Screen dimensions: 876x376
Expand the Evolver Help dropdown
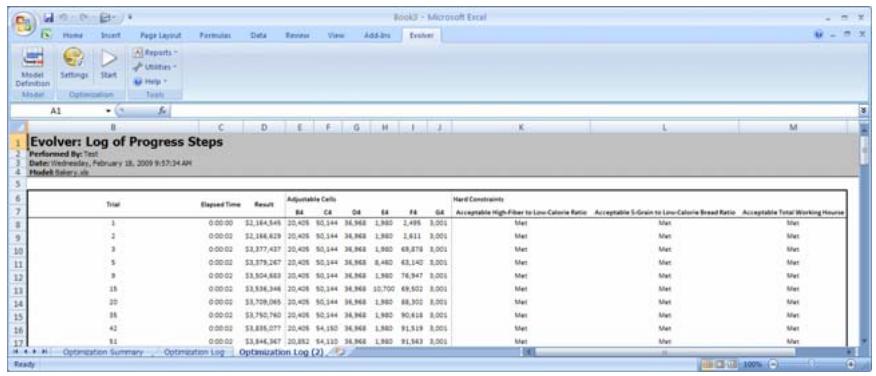149,82
